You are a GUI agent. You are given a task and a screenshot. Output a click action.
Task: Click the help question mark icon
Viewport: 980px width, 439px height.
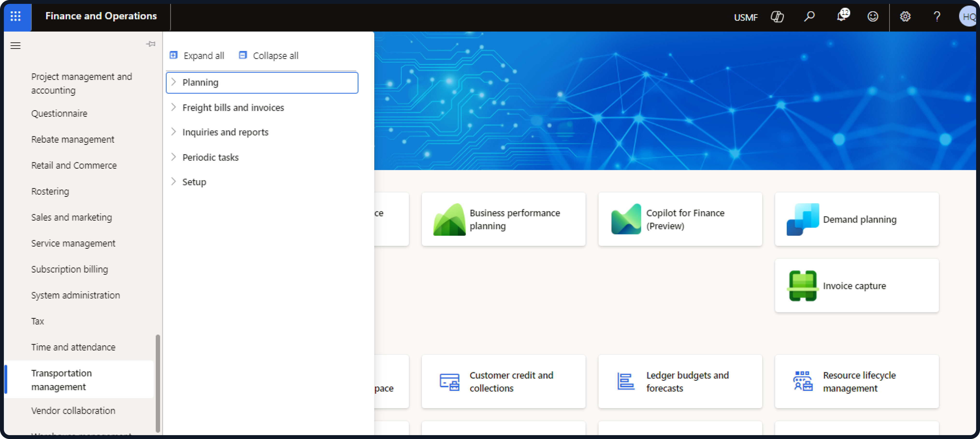click(x=937, y=16)
